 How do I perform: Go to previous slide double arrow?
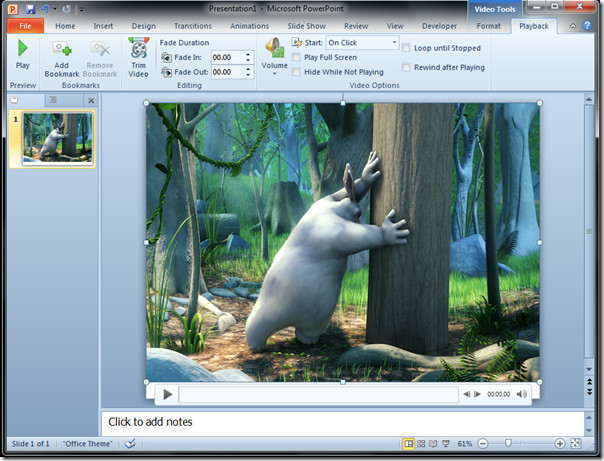click(x=589, y=382)
